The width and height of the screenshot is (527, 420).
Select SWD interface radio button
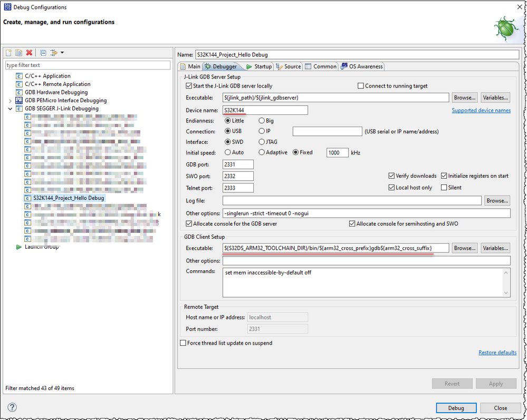[x=228, y=142]
